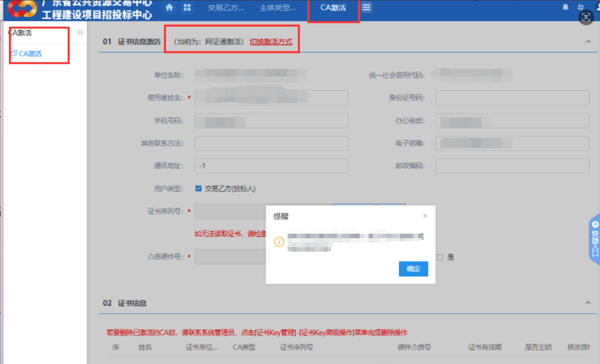Viewport: 600px width, 364px height.
Task: Close the 提醒 dialog with X
Action: point(425,216)
